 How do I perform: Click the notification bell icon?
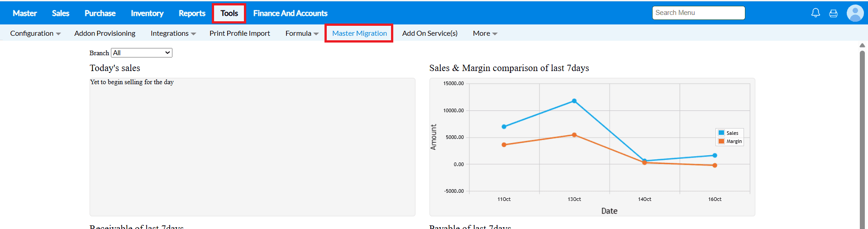[816, 13]
